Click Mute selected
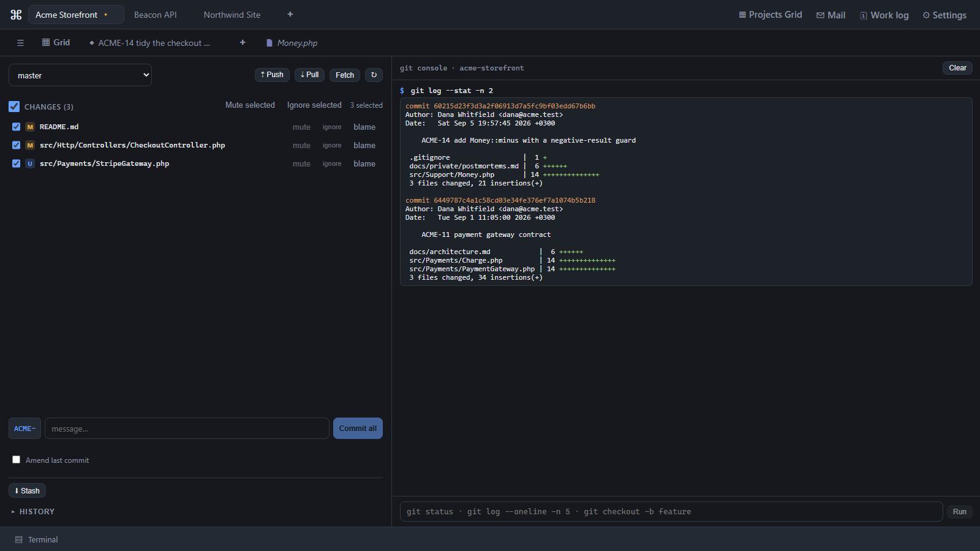Screen dimensions: 980x551 click(250, 105)
